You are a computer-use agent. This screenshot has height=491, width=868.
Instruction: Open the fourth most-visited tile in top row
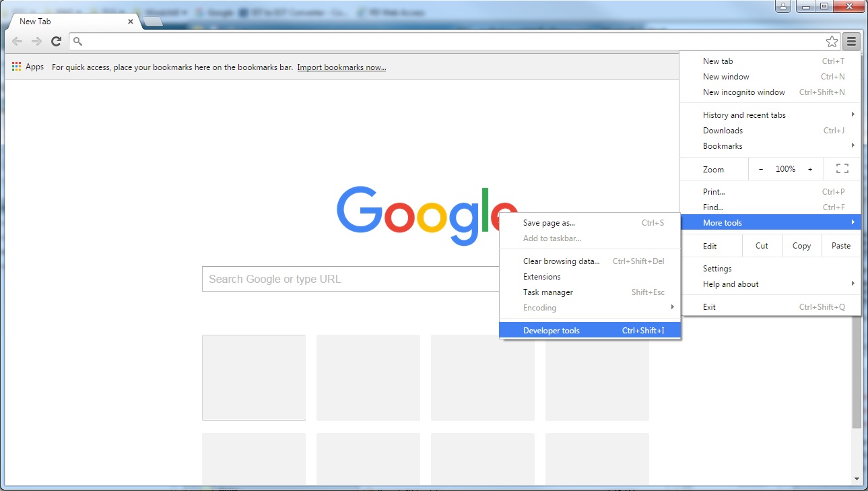click(597, 378)
